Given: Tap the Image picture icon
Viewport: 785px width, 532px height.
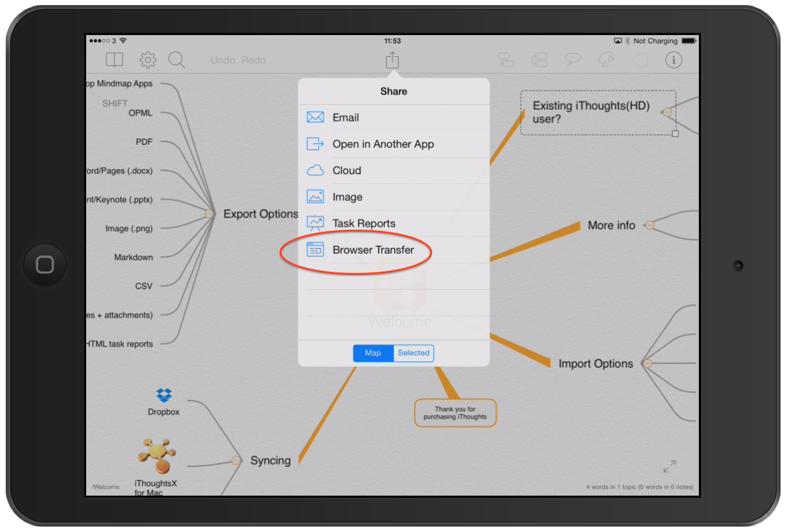Looking at the screenshot, I should [315, 196].
